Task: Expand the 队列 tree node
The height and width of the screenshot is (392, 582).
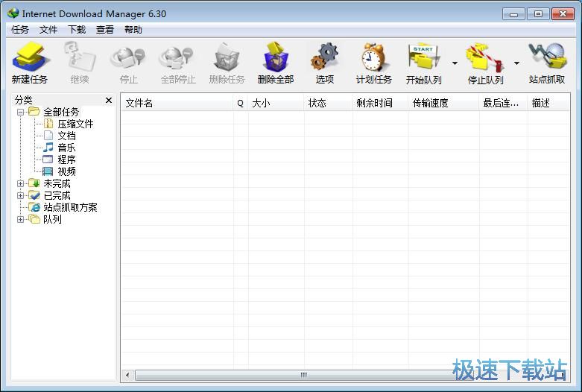Action: click(x=20, y=219)
